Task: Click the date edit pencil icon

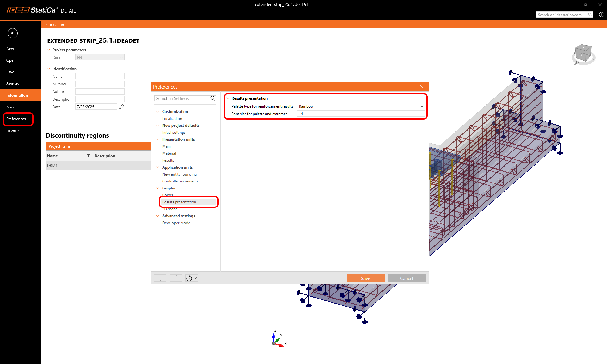Action: coord(121,107)
